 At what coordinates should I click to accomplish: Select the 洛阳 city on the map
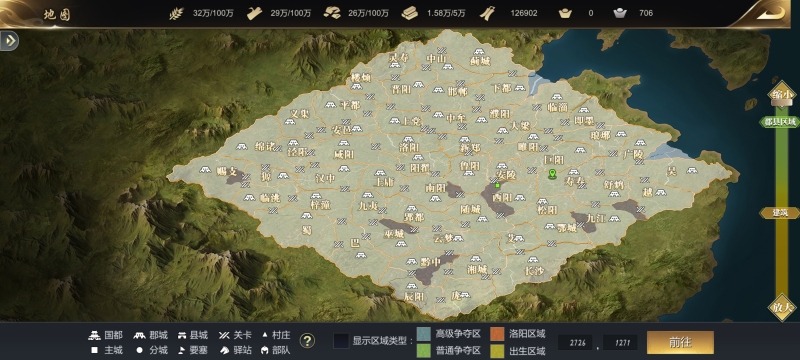click(409, 147)
